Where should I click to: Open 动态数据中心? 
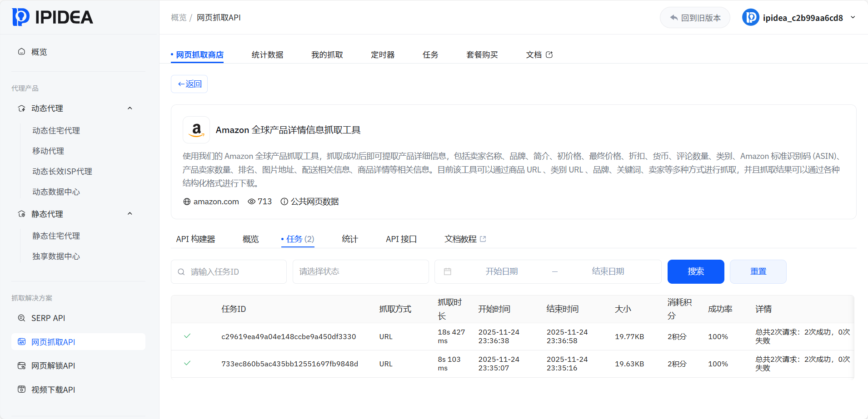(x=56, y=192)
